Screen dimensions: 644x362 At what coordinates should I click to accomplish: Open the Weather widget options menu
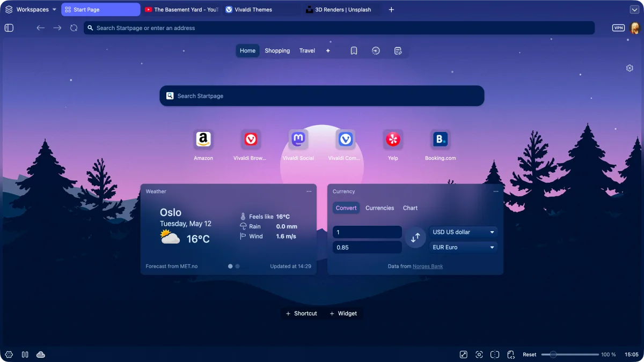[x=309, y=191]
